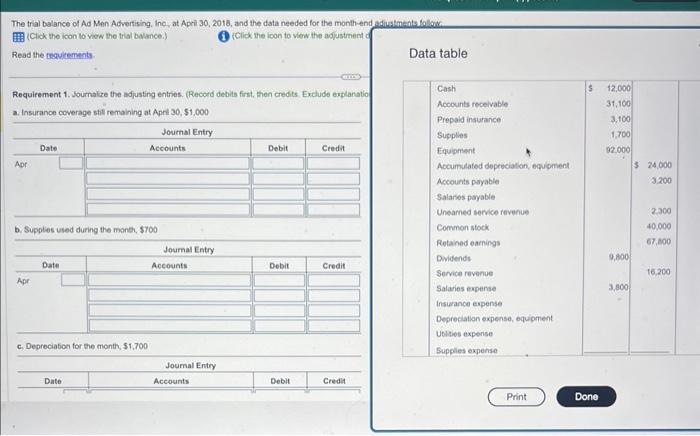Select 'Unearned service revenue' row label

(x=483, y=212)
